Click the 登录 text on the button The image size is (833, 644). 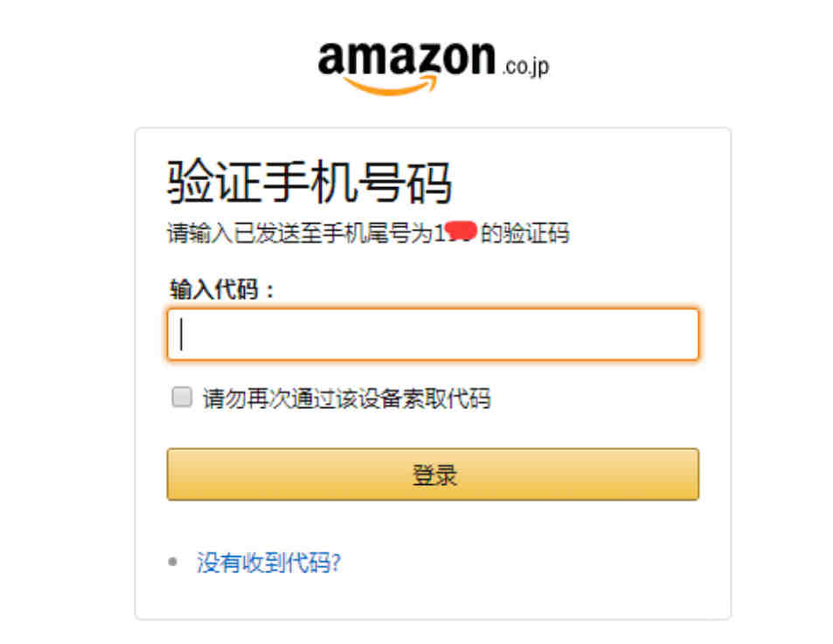[434, 474]
